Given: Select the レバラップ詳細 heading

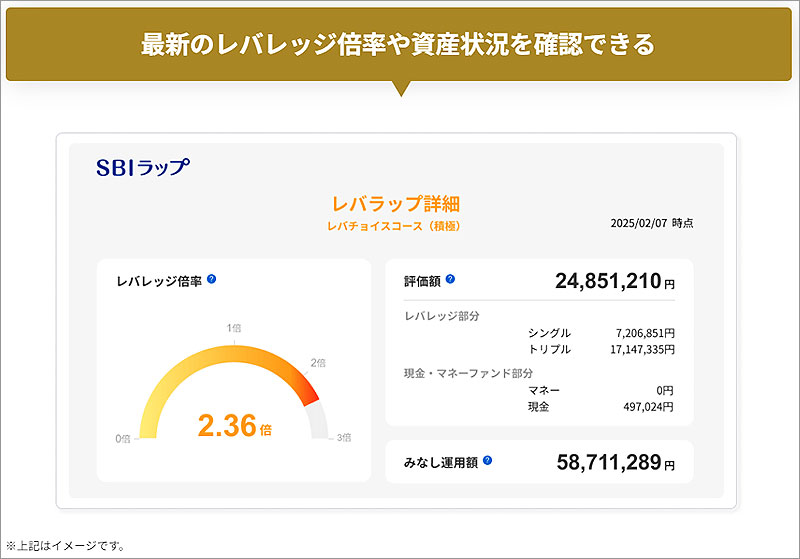Looking at the screenshot, I should (x=395, y=203).
